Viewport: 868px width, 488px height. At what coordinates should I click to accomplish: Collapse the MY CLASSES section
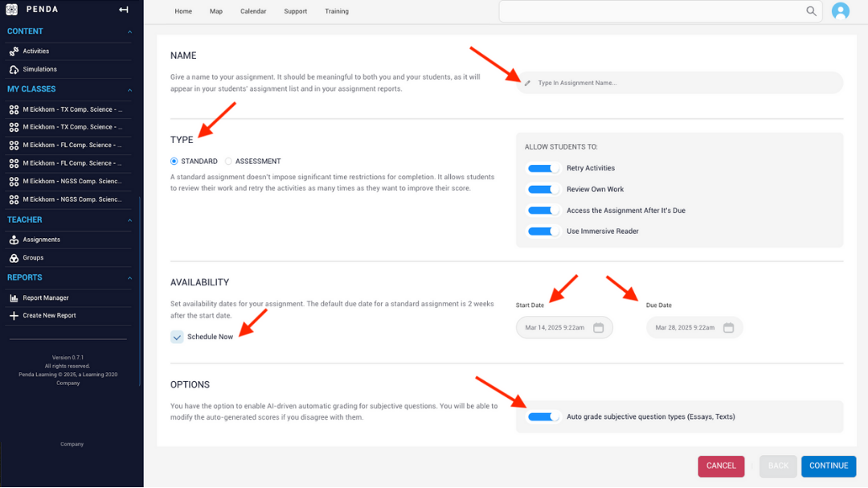coord(129,88)
